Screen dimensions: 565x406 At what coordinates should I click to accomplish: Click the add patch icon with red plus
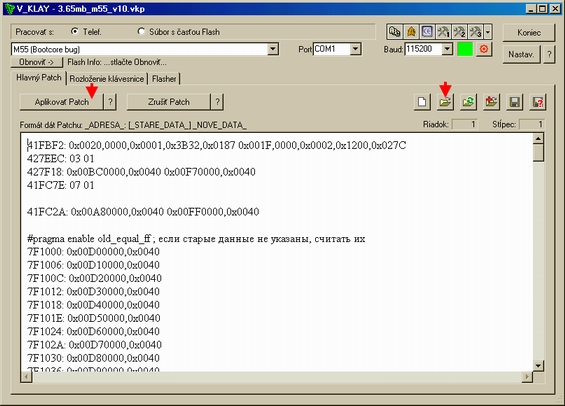[x=491, y=102]
